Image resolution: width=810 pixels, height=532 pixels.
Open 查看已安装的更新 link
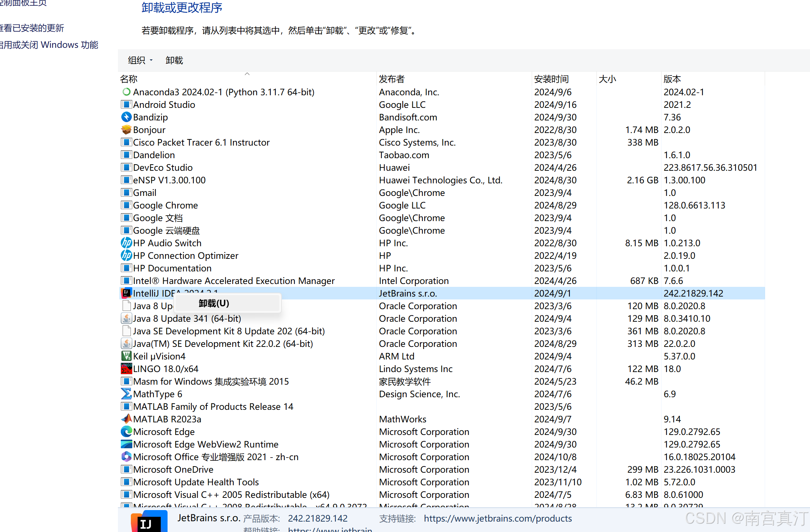[32, 28]
